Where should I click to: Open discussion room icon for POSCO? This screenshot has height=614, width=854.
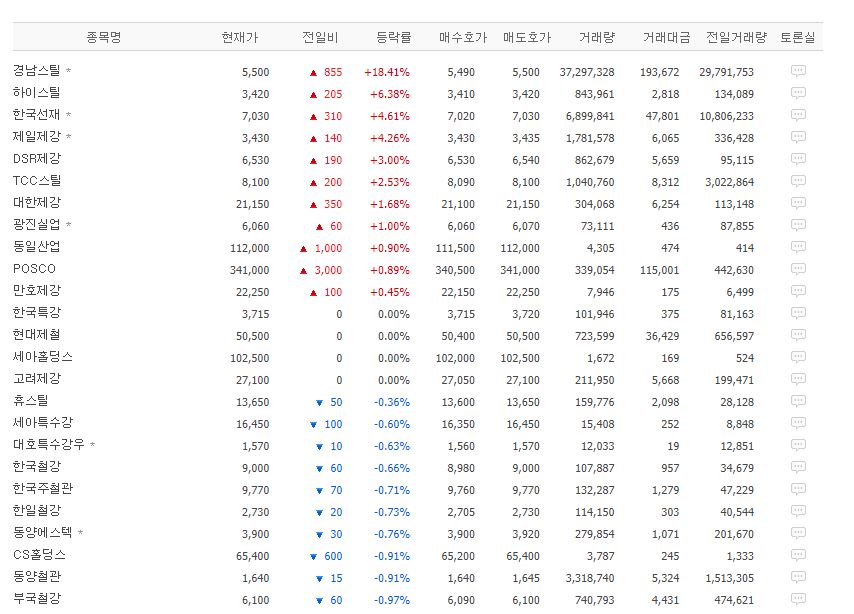(x=798, y=269)
